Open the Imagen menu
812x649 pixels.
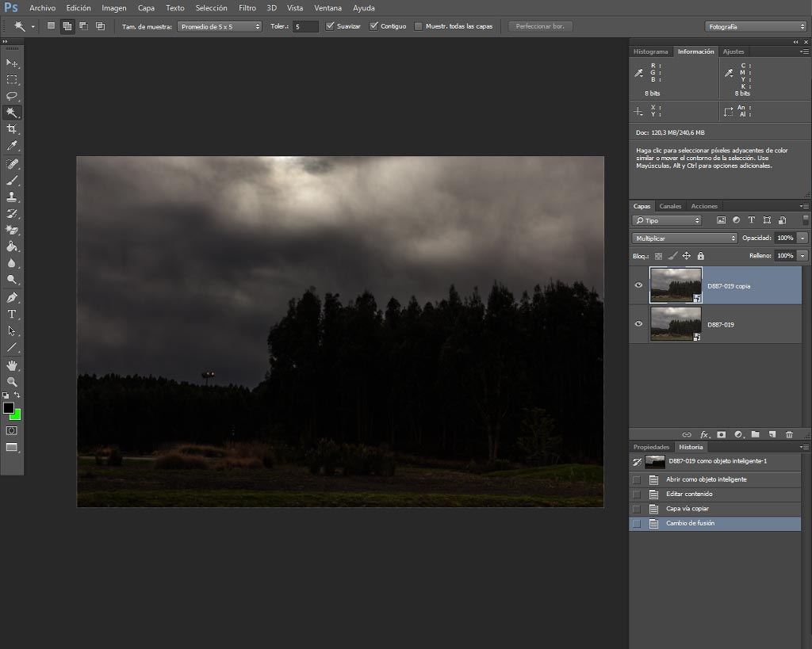point(114,8)
